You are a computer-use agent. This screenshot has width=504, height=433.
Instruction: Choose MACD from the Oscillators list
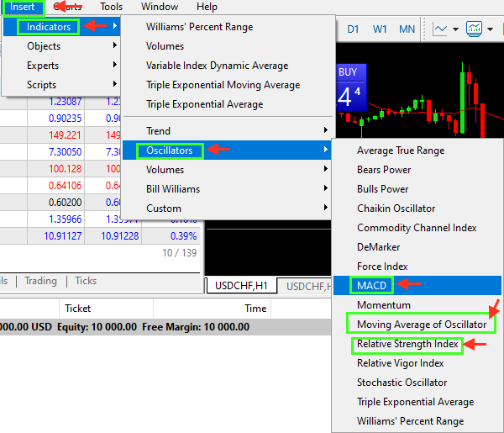coord(372,286)
